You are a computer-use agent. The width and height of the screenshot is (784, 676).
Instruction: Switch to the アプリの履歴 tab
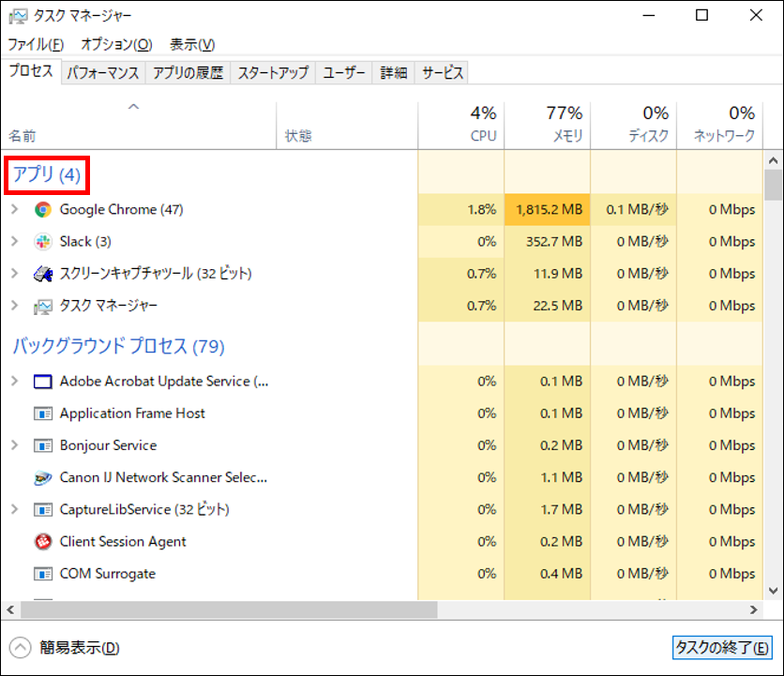(x=188, y=73)
